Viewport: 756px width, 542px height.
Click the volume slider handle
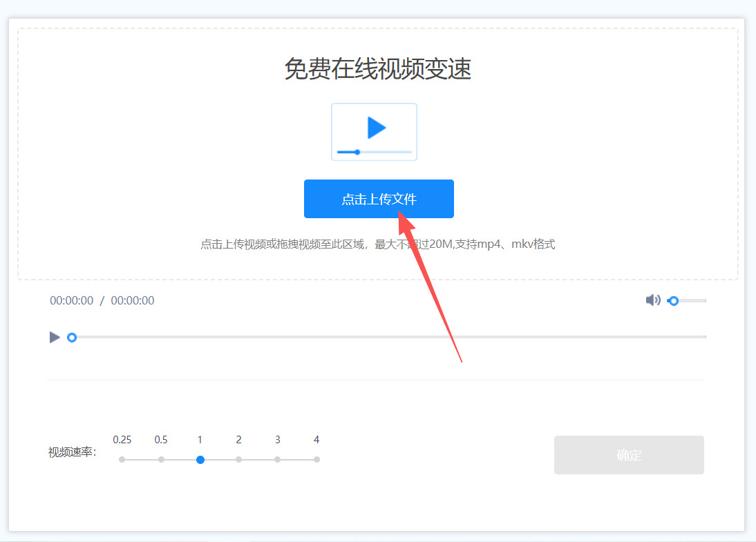pyautogui.click(x=674, y=300)
